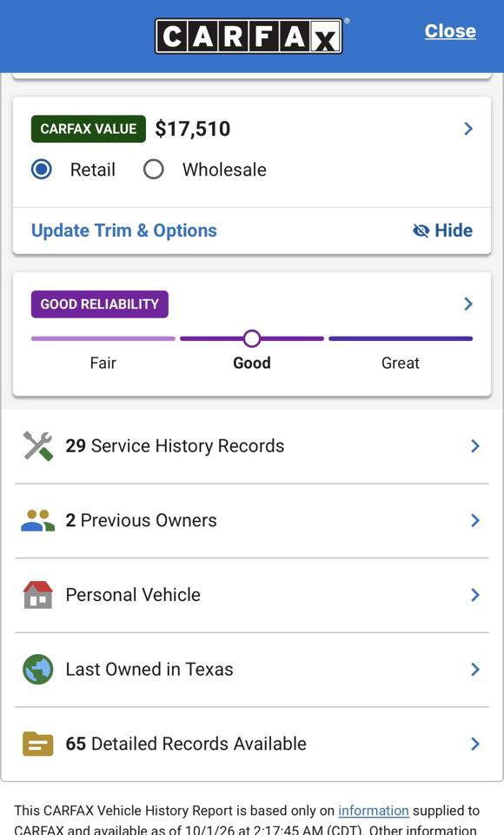Viewport: 504px width, 835px height.
Task: Expand Good Reliability details chevron
Action: tap(468, 304)
